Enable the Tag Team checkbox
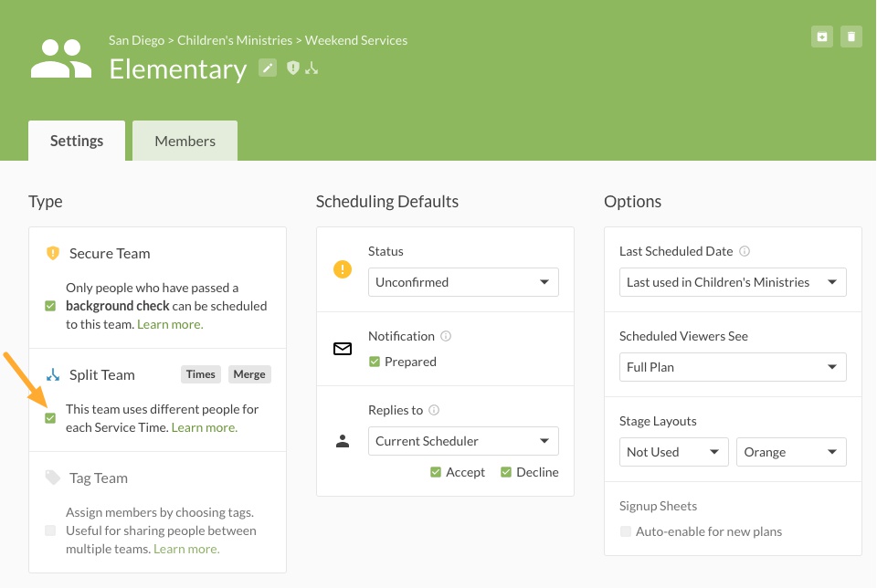Screen dimensions: 877x588 click(51, 530)
